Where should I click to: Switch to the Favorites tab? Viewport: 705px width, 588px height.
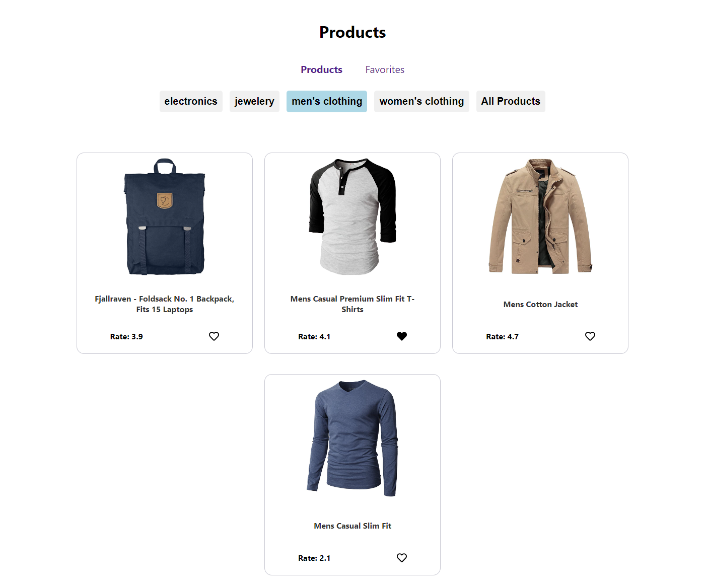[x=385, y=69]
